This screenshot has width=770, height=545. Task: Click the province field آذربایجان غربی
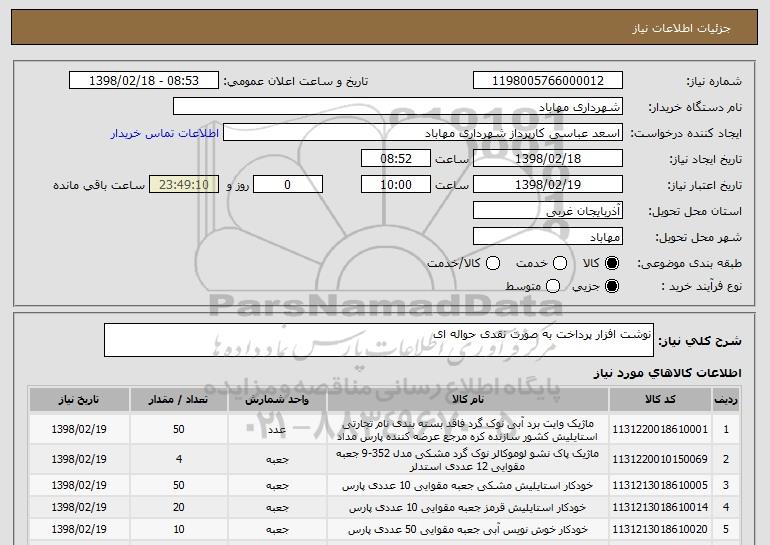[x=548, y=211]
